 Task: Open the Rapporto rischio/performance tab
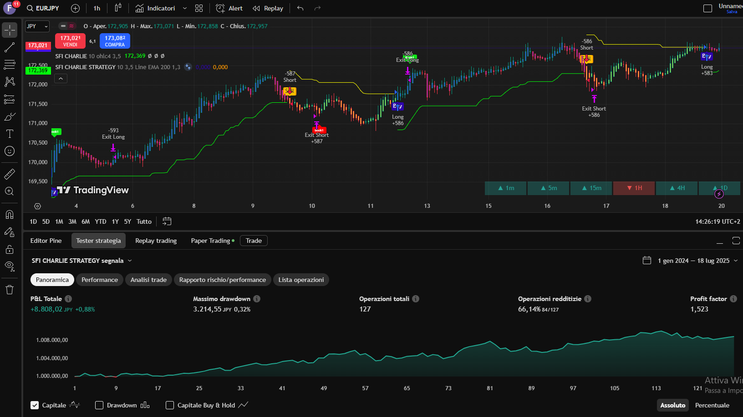click(x=223, y=280)
